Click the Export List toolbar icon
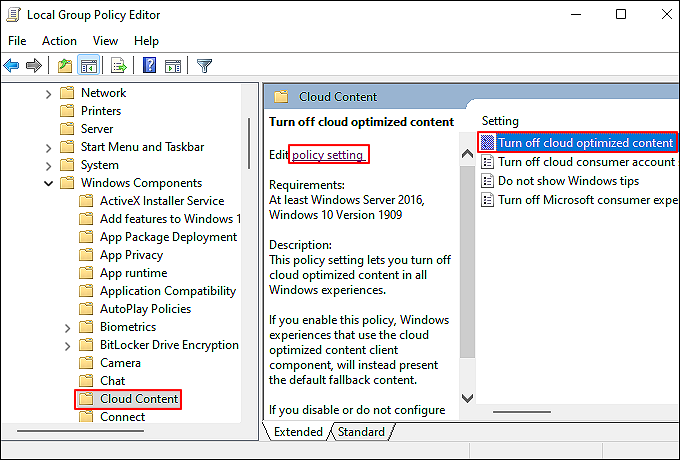This screenshot has width=680, height=460. 118,66
